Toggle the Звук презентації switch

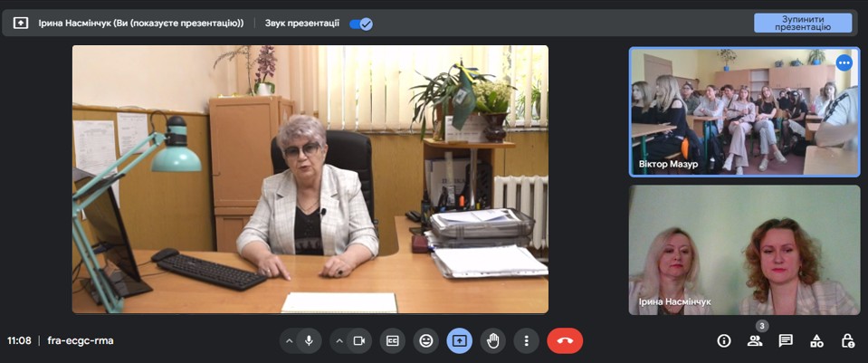[361, 24]
